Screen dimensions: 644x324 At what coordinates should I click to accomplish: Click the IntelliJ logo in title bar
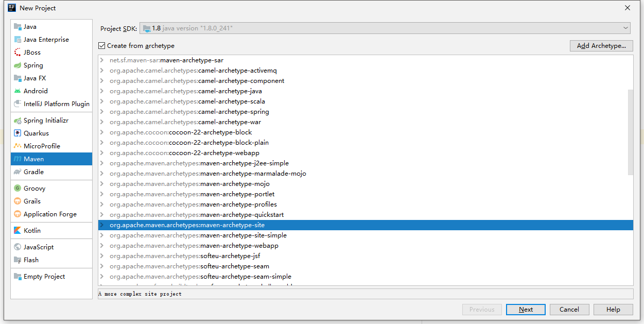pyautogui.click(x=11, y=8)
